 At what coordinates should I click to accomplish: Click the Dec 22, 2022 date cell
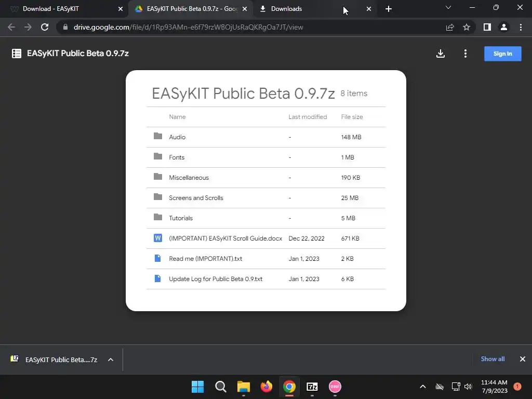(307, 238)
